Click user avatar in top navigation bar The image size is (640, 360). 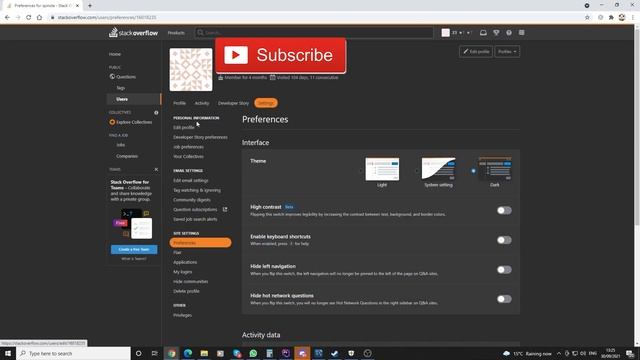click(x=446, y=33)
